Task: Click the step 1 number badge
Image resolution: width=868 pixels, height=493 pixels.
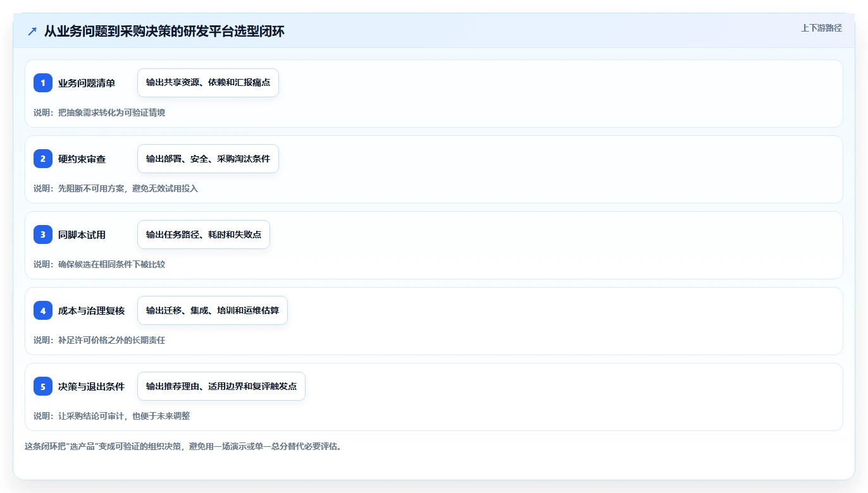Action: 43,83
